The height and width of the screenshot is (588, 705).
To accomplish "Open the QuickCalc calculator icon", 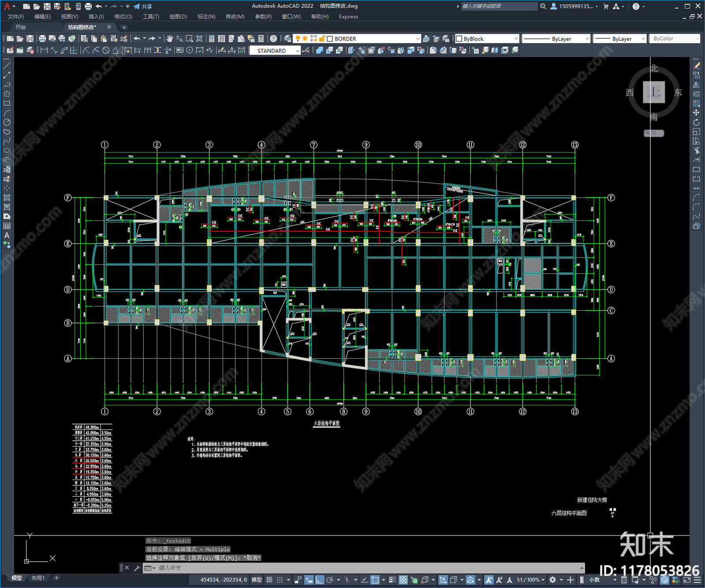I will tap(261, 39).
